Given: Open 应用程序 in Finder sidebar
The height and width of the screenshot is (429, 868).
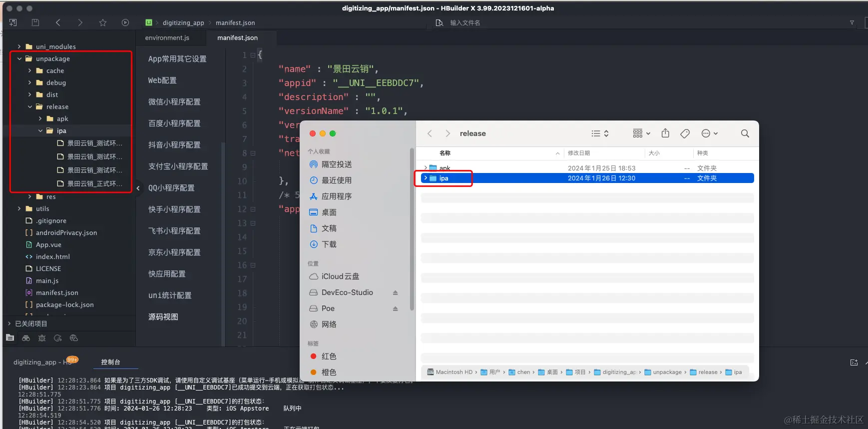Looking at the screenshot, I should click(x=331, y=196).
